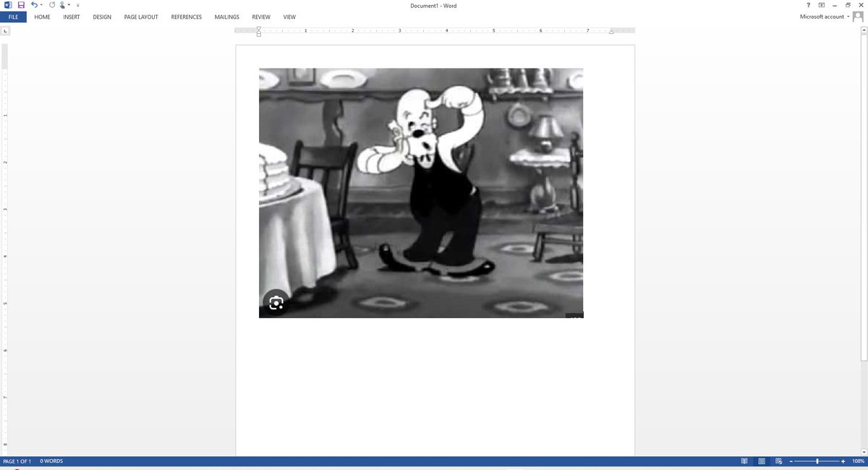Viewport: 868px width, 470px height.
Task: Click the tab stop selector above the vertical ruler
Action: [x=6, y=31]
